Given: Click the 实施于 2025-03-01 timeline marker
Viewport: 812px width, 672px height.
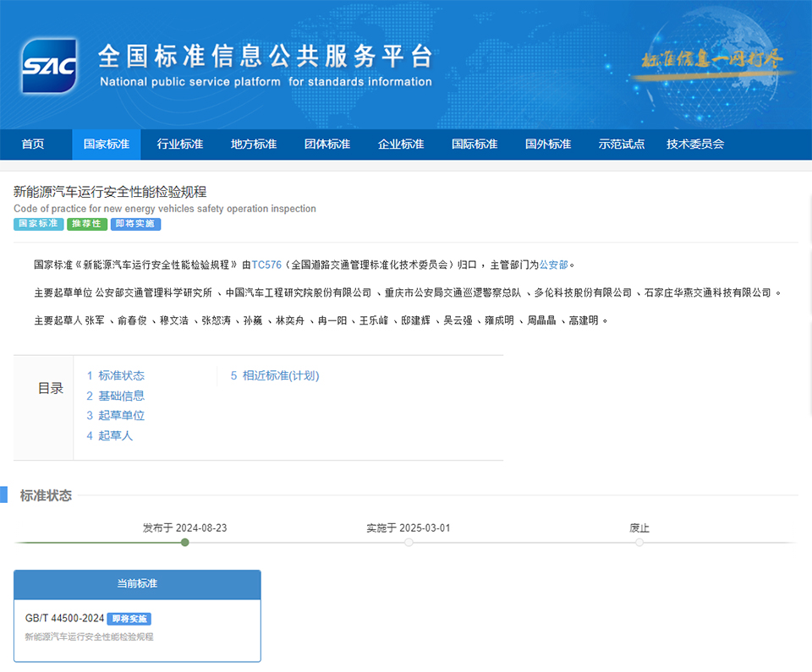Looking at the screenshot, I should [409, 543].
